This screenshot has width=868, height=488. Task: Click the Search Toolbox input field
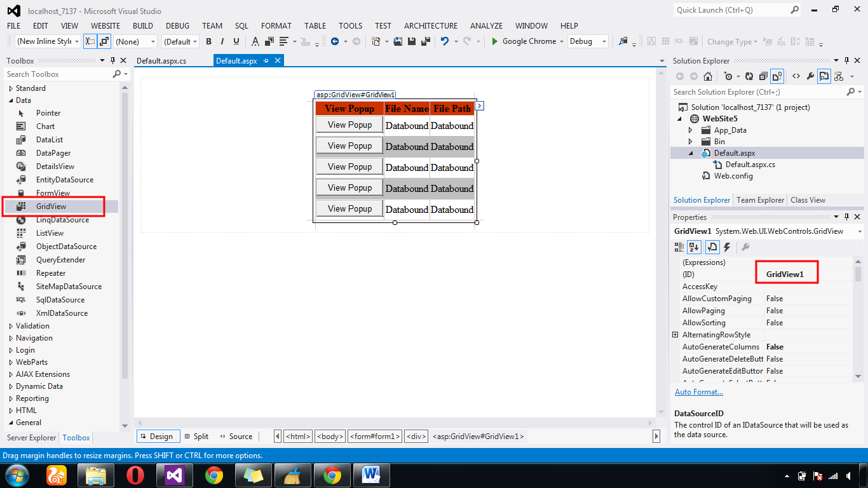(58, 74)
